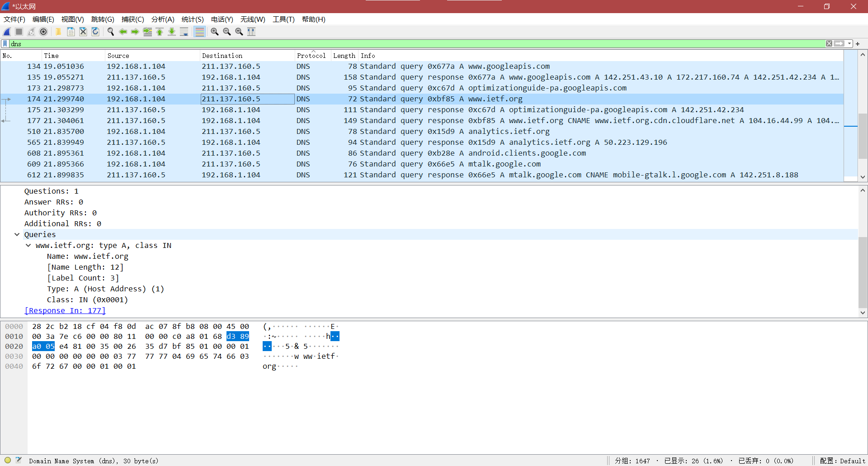
Task: Select hex bytes d3 89 in row 0010
Action: (x=238, y=336)
